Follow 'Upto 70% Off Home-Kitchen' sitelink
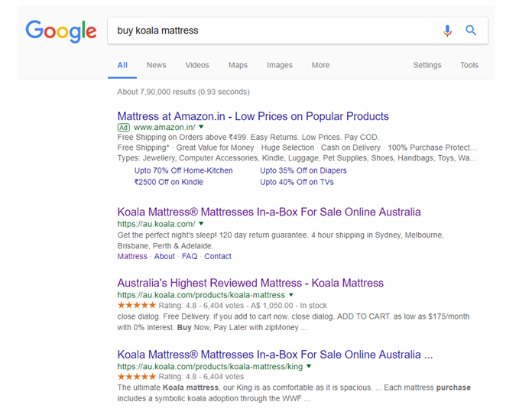Screen dimensions: 532x415 (x=183, y=170)
